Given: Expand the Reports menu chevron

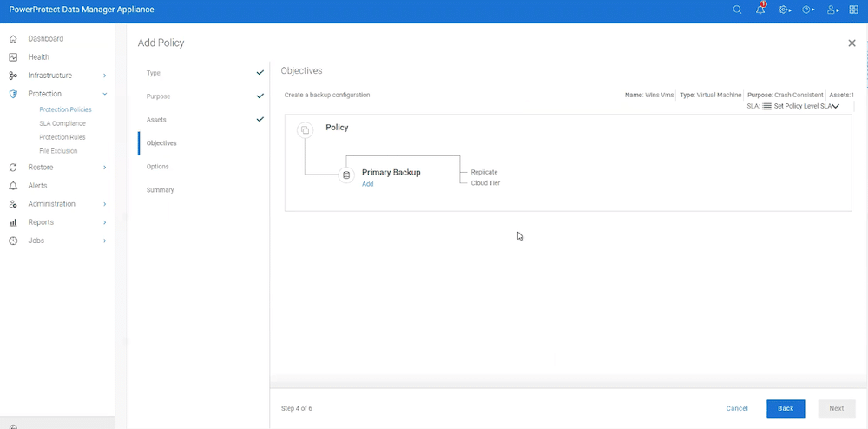Looking at the screenshot, I should pos(105,222).
